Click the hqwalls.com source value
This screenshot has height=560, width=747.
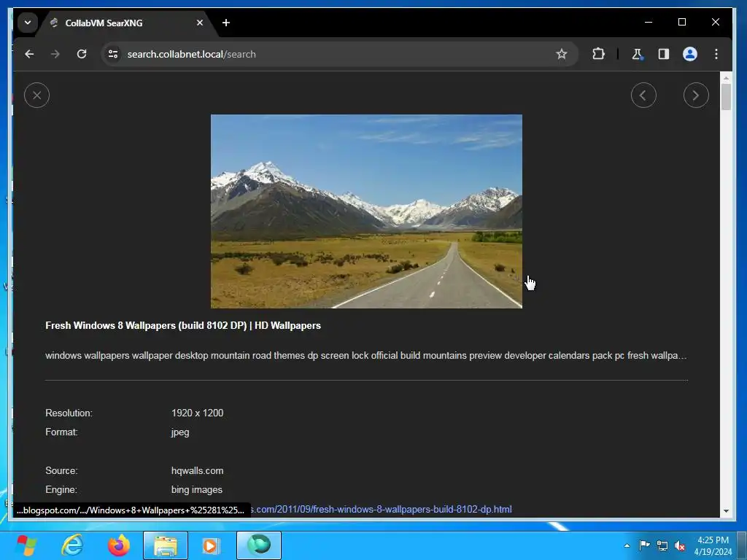coord(197,470)
